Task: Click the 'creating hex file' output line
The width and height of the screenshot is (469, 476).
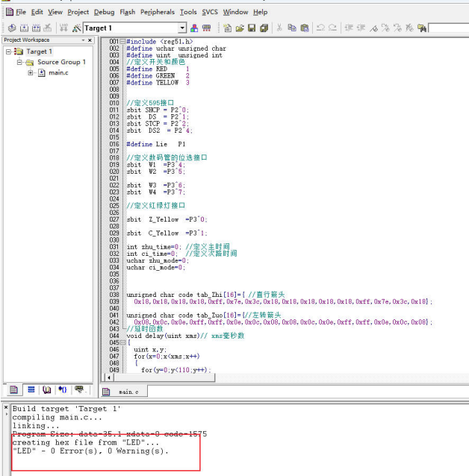Action: tap(85, 442)
